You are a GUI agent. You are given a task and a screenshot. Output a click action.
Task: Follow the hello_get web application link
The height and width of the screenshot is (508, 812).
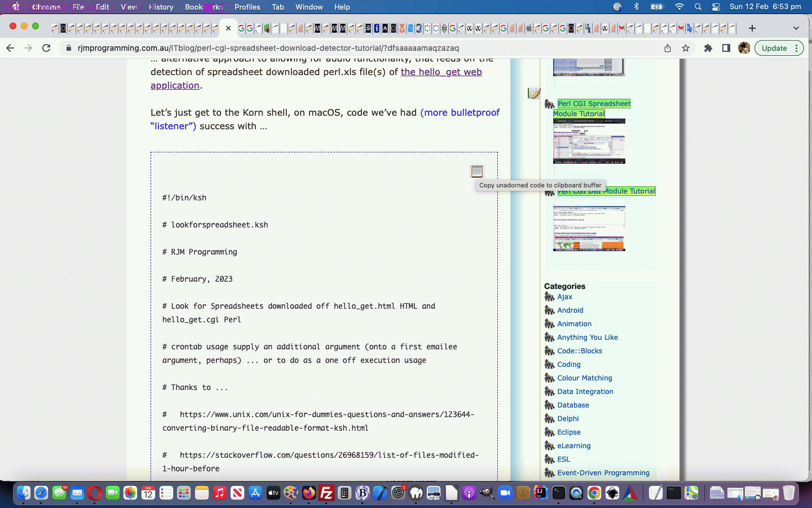pyautogui.click(x=441, y=72)
